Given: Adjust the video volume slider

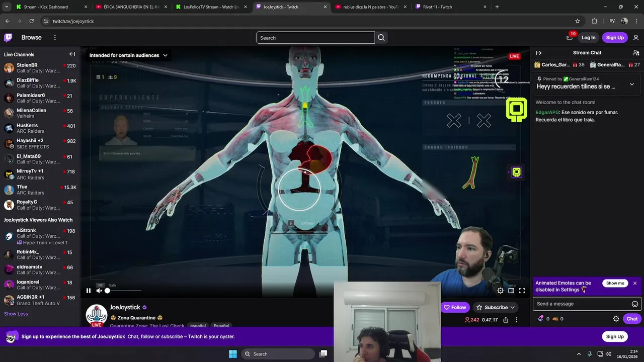Looking at the screenshot, I should click(124, 291).
